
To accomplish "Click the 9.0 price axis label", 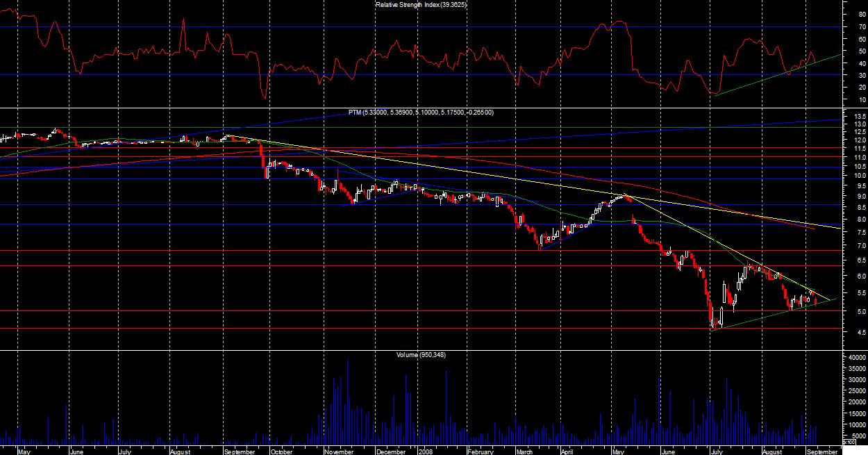I will coord(861,197).
